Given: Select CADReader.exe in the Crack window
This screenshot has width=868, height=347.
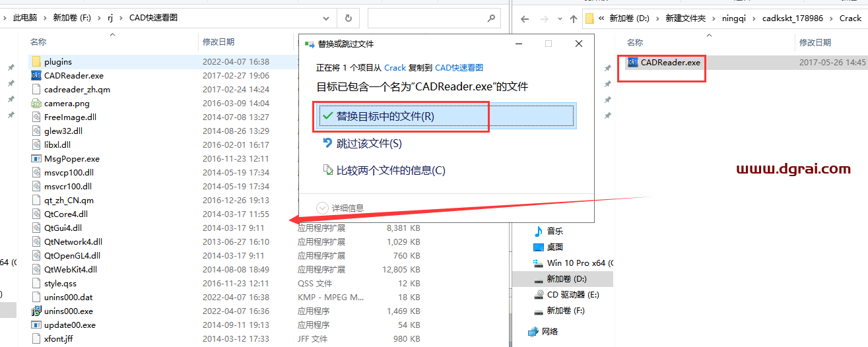Looking at the screenshot, I should point(670,62).
